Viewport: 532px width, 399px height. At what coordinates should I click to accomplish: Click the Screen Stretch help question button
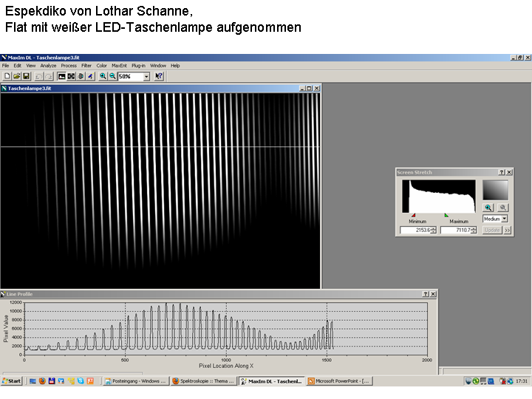click(x=501, y=172)
